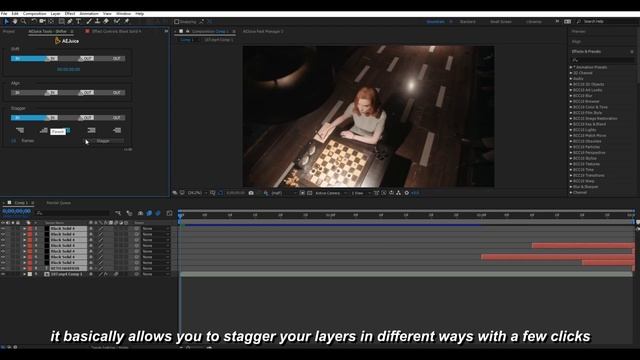The height and width of the screenshot is (360, 640).
Task: Click the Composition mini-flowchart icon in timeline
Action: (x=118, y=213)
